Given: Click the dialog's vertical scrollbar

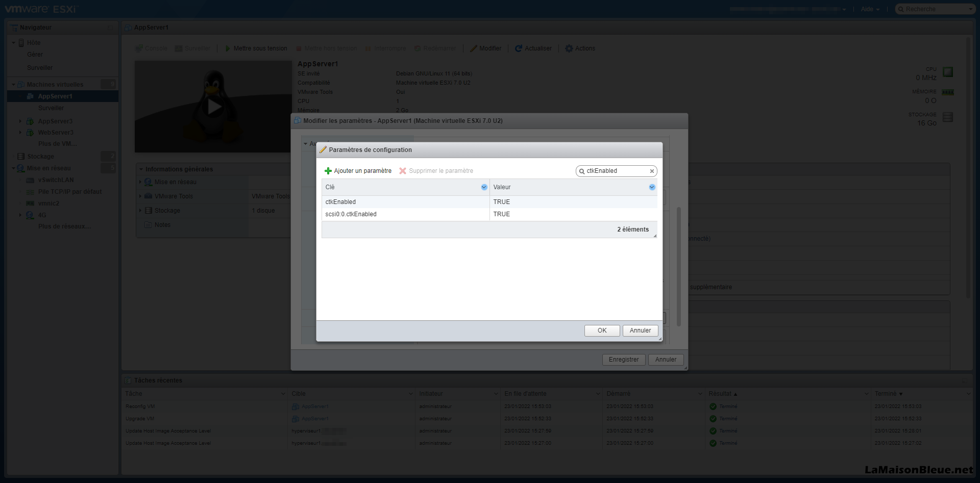Looking at the screenshot, I should tap(679, 266).
